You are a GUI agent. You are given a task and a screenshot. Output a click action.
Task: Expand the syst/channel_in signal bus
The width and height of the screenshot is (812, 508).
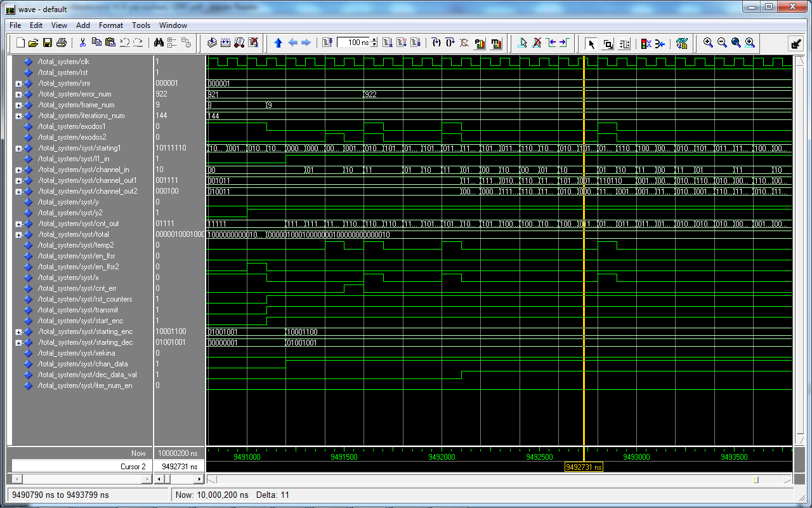tap(18, 170)
